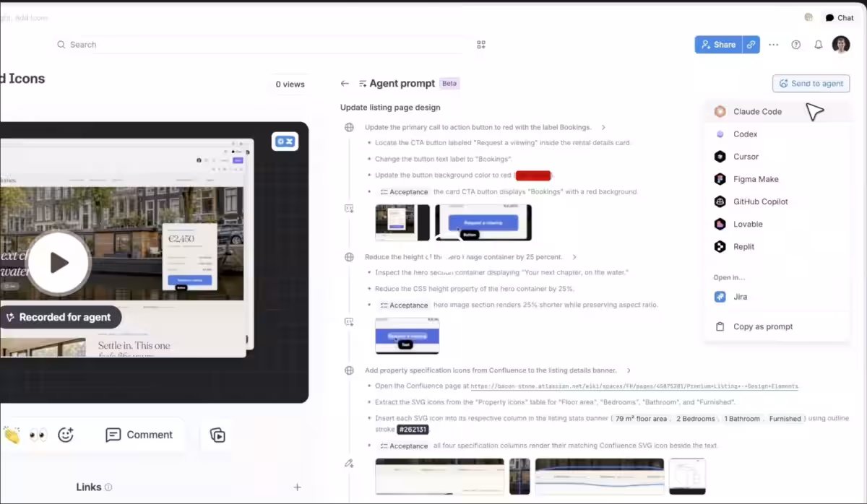The image size is (867, 504).
Task: Add a link with the plus icon
Action: click(297, 487)
